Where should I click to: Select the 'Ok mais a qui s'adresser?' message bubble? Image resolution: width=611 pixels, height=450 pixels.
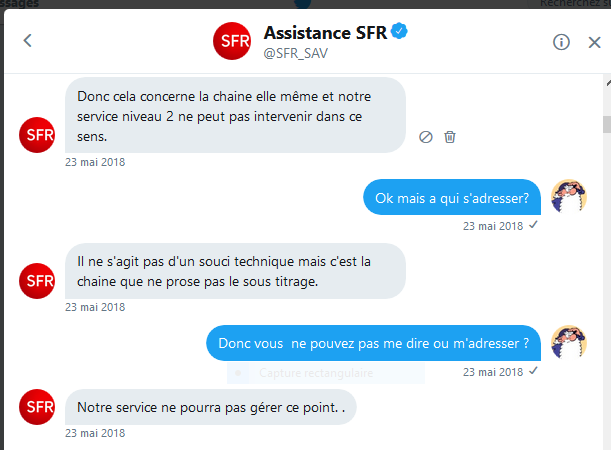(x=452, y=197)
